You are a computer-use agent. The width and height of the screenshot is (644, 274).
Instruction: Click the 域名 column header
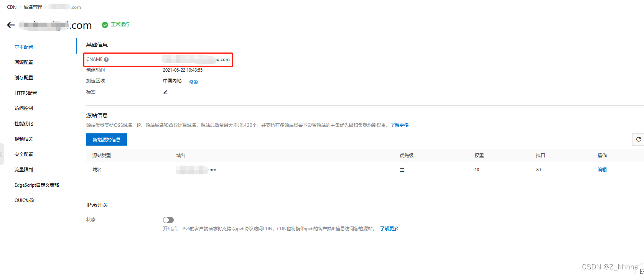[x=181, y=155]
